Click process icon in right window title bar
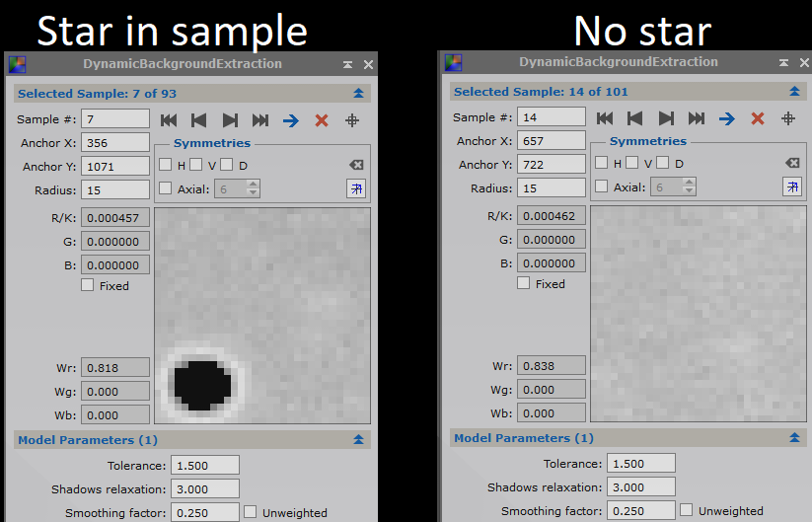The width and height of the screenshot is (812, 522). click(x=453, y=63)
